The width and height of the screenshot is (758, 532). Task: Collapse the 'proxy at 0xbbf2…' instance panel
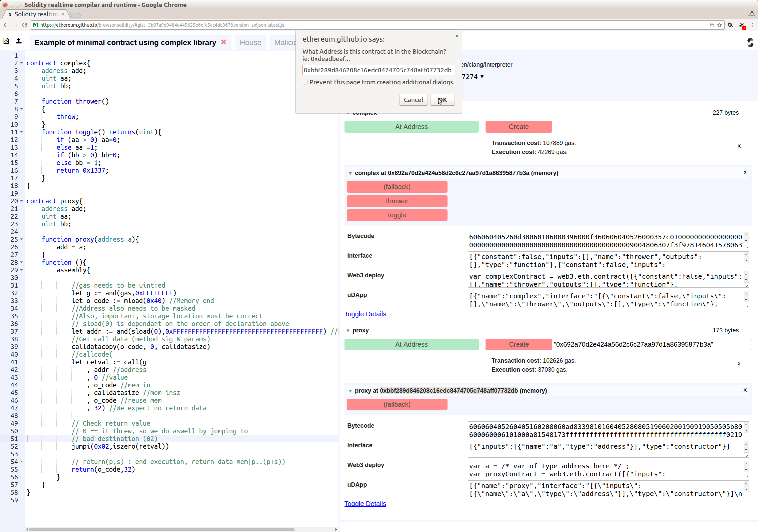pos(350,391)
